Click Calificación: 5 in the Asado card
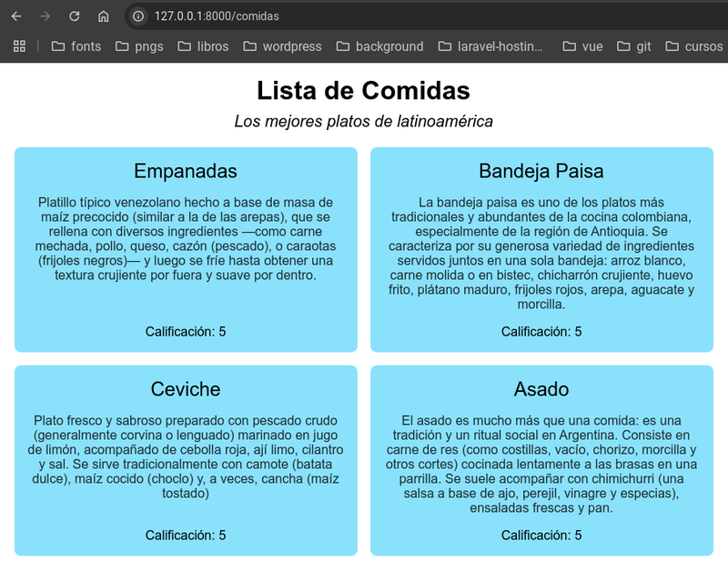The width and height of the screenshot is (728, 581). 541,535
